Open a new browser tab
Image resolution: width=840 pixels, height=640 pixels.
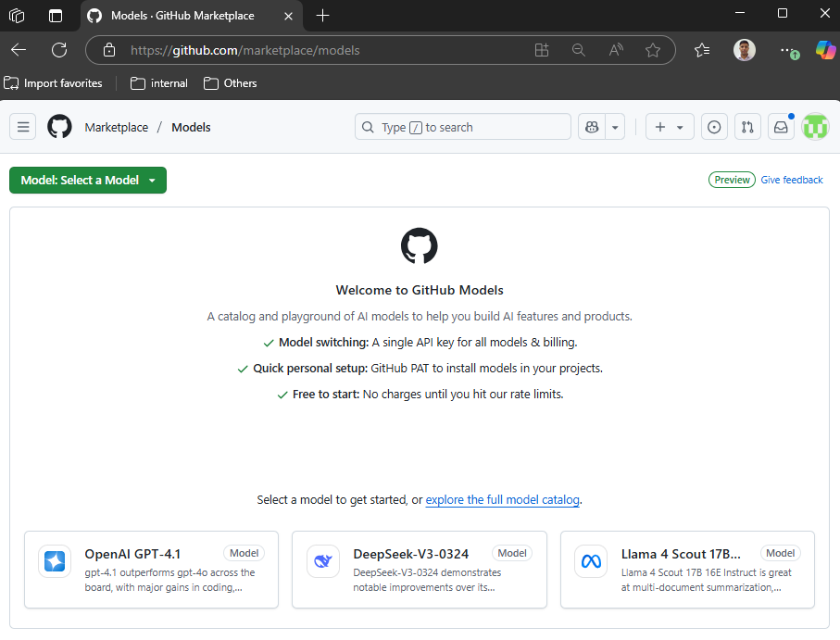click(322, 16)
